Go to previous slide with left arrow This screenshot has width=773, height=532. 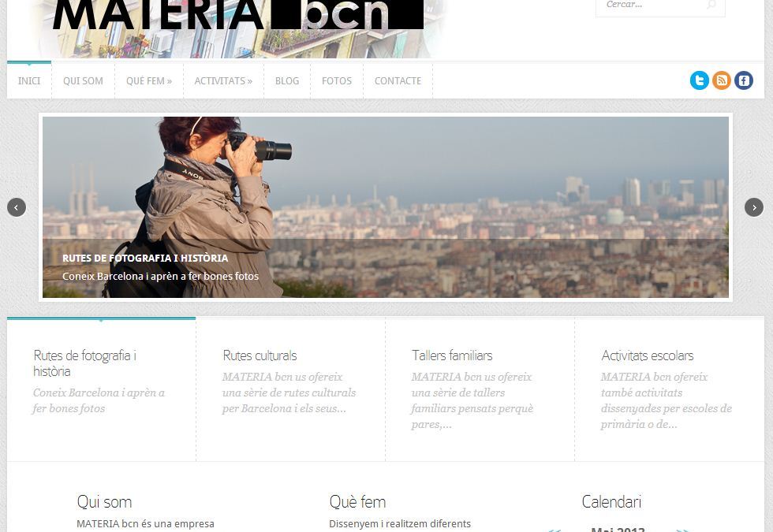pos(17,207)
